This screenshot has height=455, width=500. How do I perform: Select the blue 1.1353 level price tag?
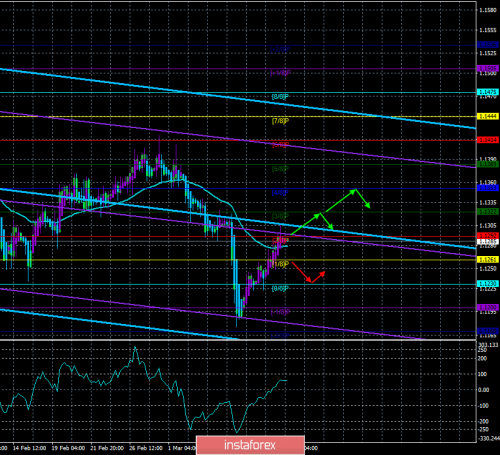pyautogui.click(x=488, y=188)
